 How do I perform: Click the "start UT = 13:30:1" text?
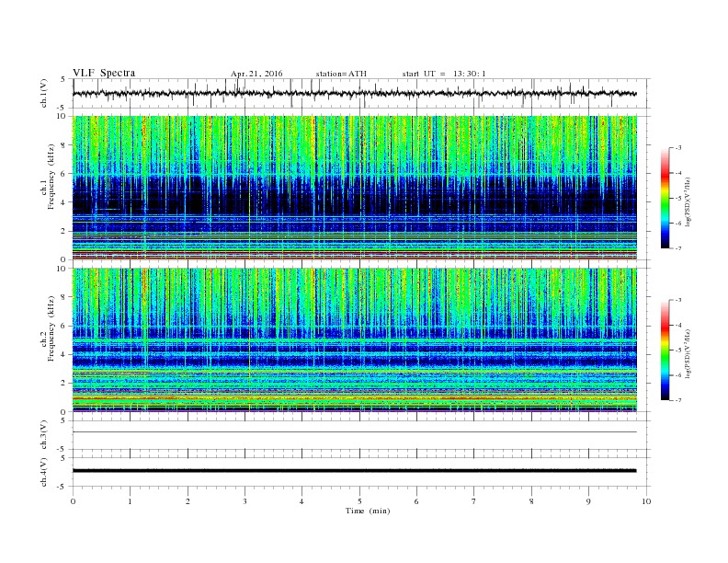coord(444,74)
